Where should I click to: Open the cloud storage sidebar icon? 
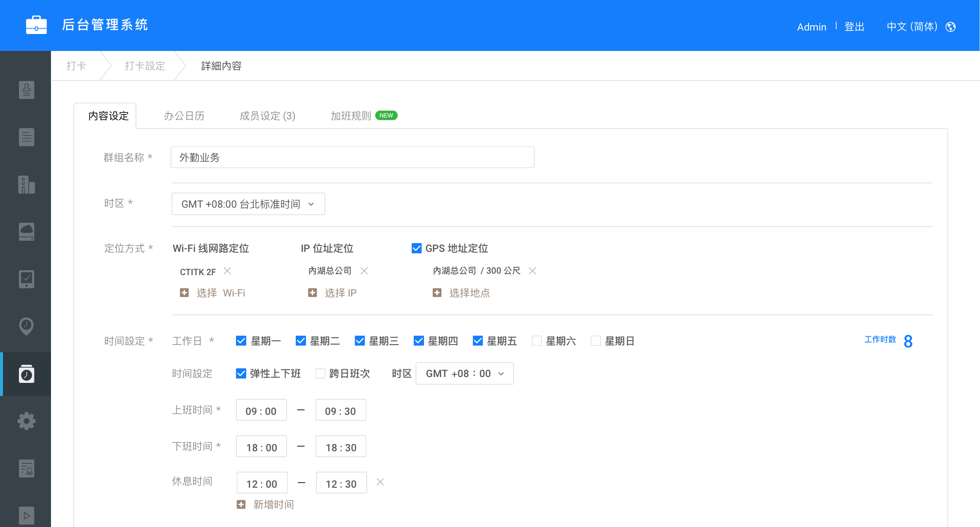pyautogui.click(x=26, y=231)
